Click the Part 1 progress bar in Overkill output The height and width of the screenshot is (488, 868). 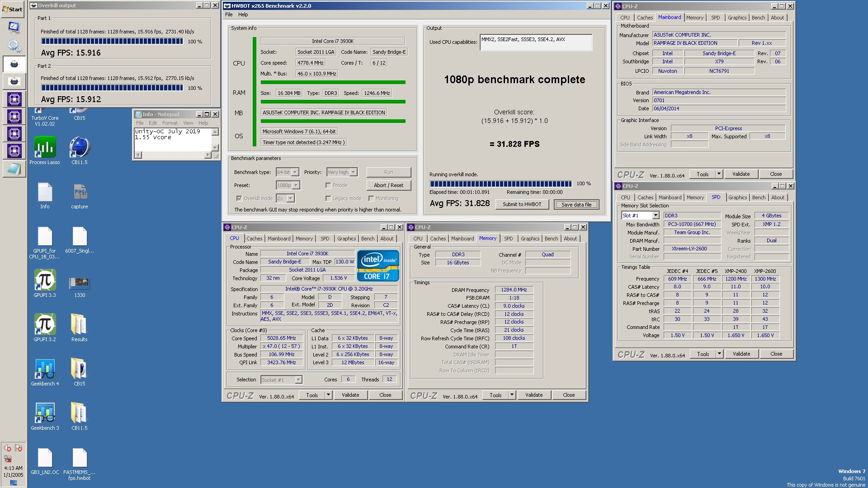[x=112, y=41]
